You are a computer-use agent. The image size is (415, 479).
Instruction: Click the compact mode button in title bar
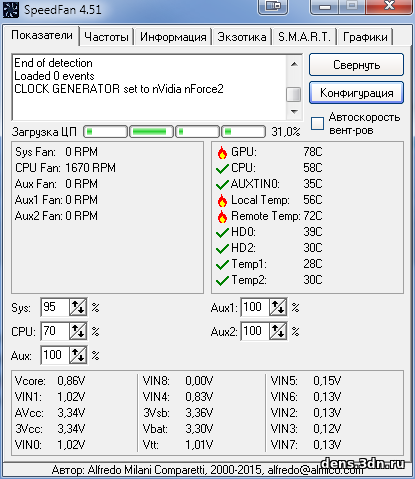point(273,7)
